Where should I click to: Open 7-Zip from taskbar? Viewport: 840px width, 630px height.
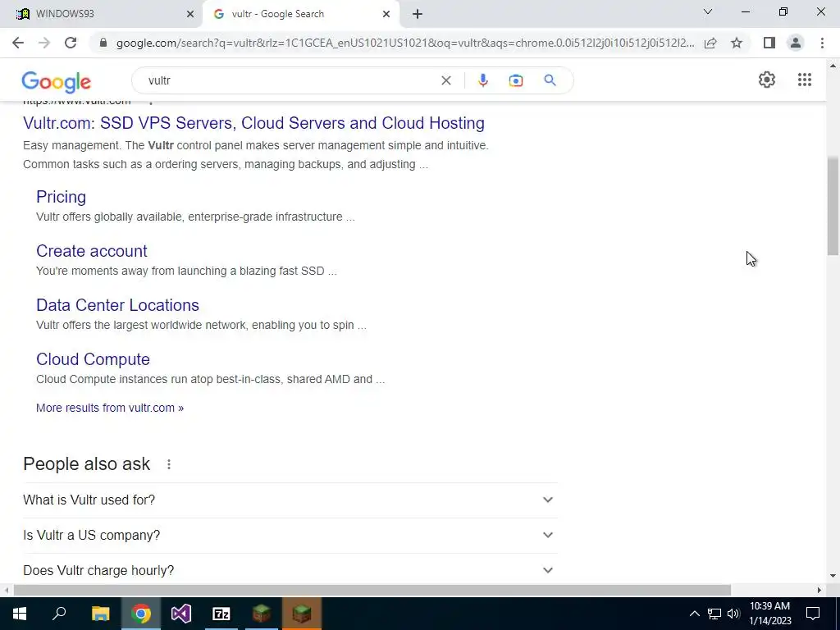click(221, 614)
